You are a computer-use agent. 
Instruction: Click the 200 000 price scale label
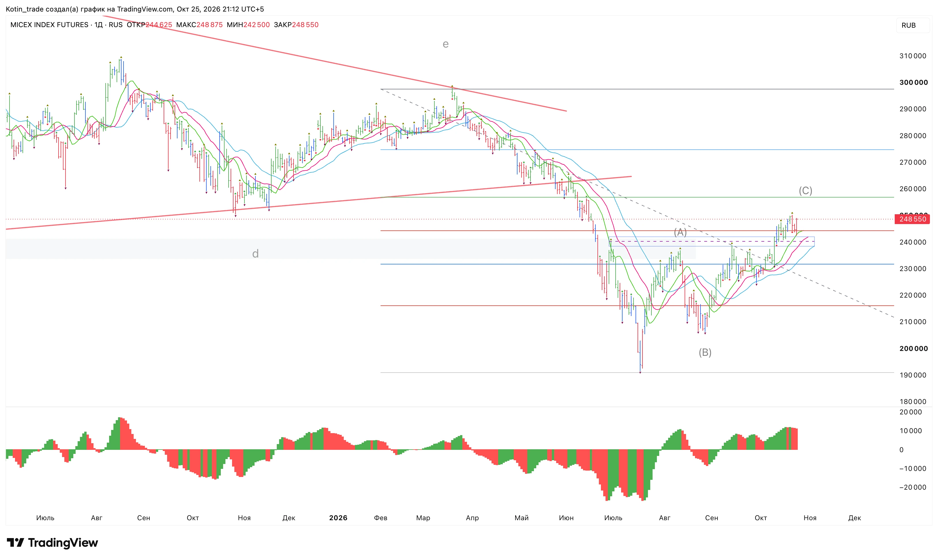tap(913, 348)
